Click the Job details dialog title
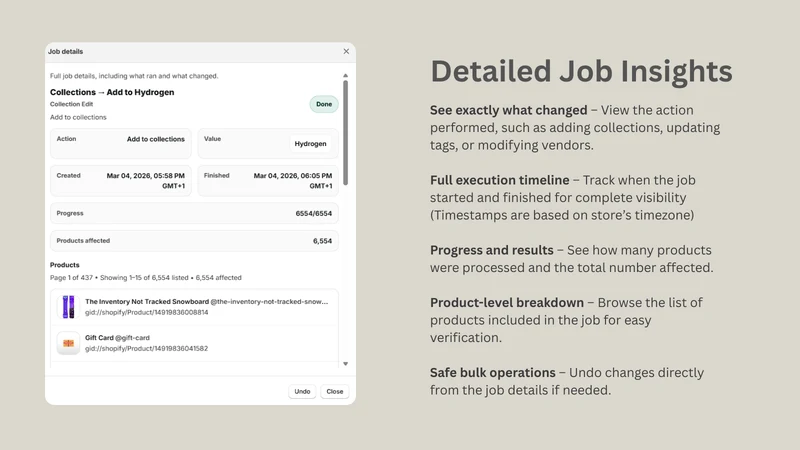This screenshot has width=800, height=450. [65, 52]
